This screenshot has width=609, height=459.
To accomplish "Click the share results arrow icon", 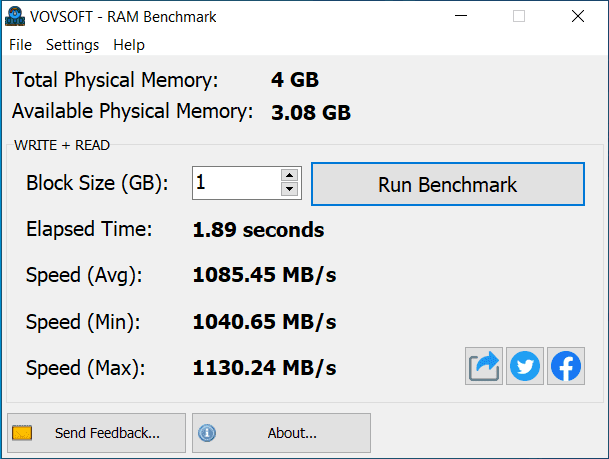I will point(484,366).
